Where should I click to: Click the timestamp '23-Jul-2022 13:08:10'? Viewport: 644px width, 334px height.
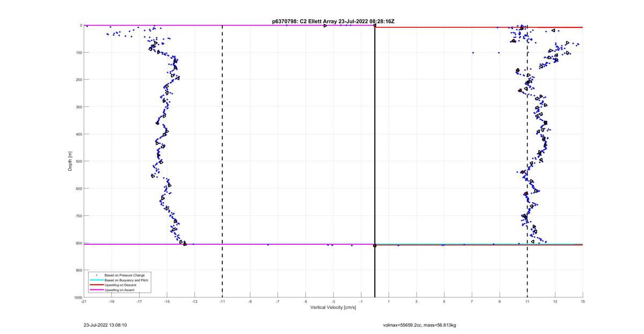[105, 325]
